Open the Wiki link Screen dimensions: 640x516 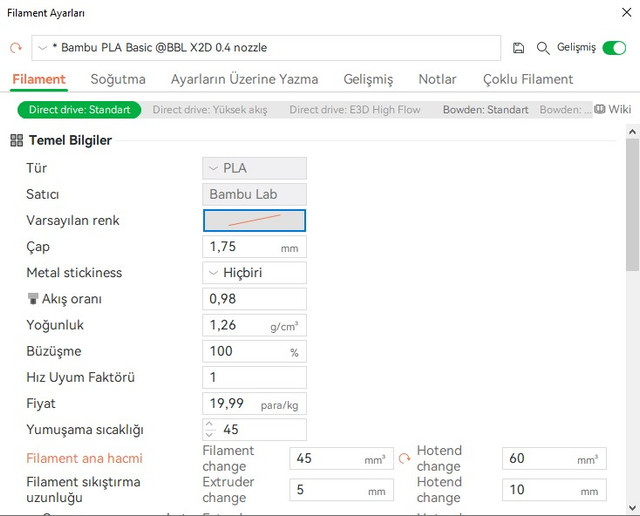(620, 109)
